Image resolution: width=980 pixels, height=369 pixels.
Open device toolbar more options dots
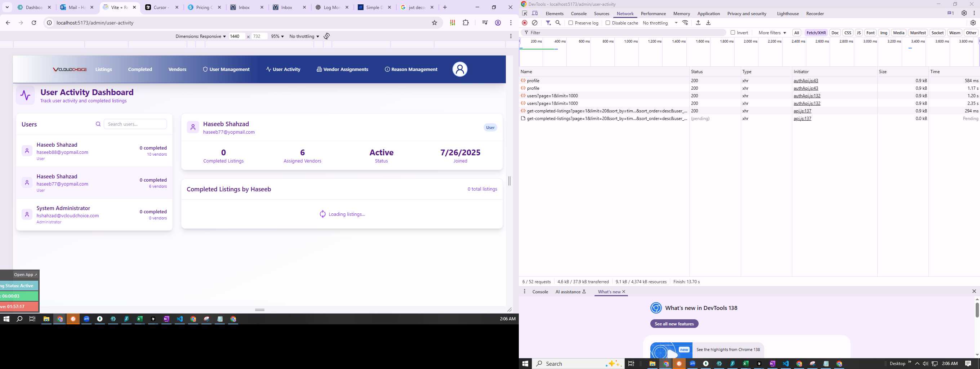[511, 36]
